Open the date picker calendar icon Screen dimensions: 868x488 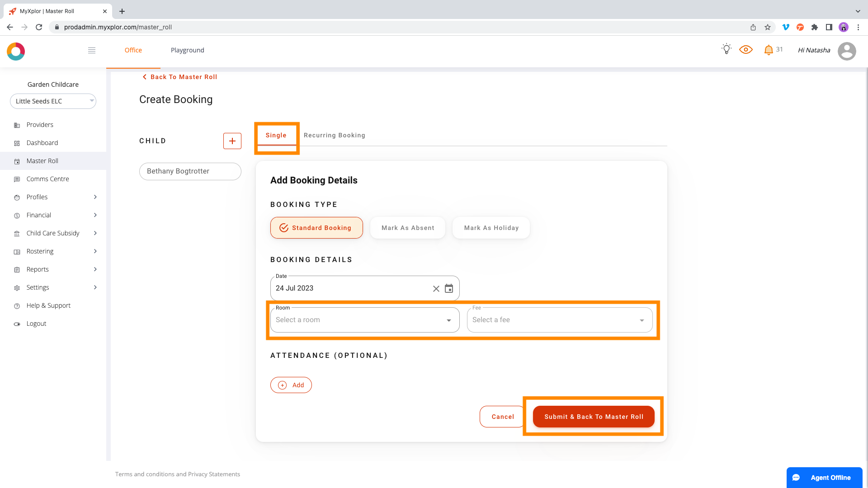click(449, 289)
